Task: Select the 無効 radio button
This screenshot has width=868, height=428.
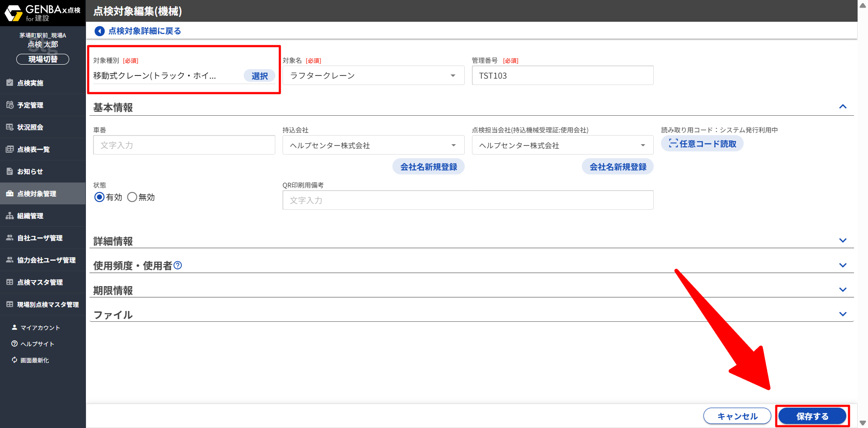Action: (132, 197)
